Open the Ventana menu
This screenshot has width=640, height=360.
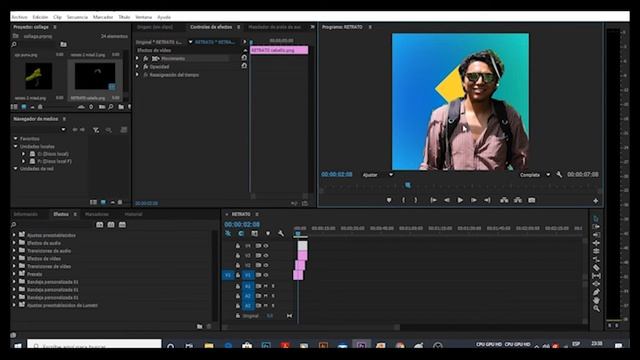(x=143, y=17)
